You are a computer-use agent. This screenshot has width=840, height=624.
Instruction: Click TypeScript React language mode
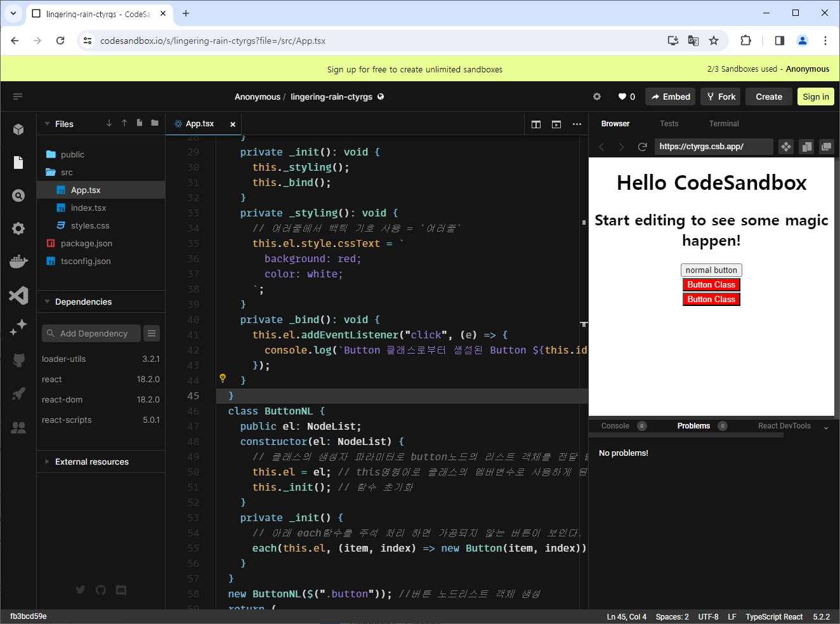point(774,616)
